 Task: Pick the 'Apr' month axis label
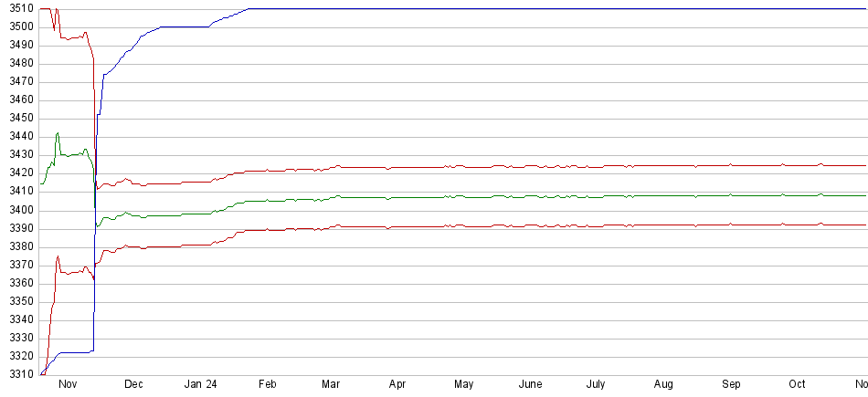click(397, 385)
